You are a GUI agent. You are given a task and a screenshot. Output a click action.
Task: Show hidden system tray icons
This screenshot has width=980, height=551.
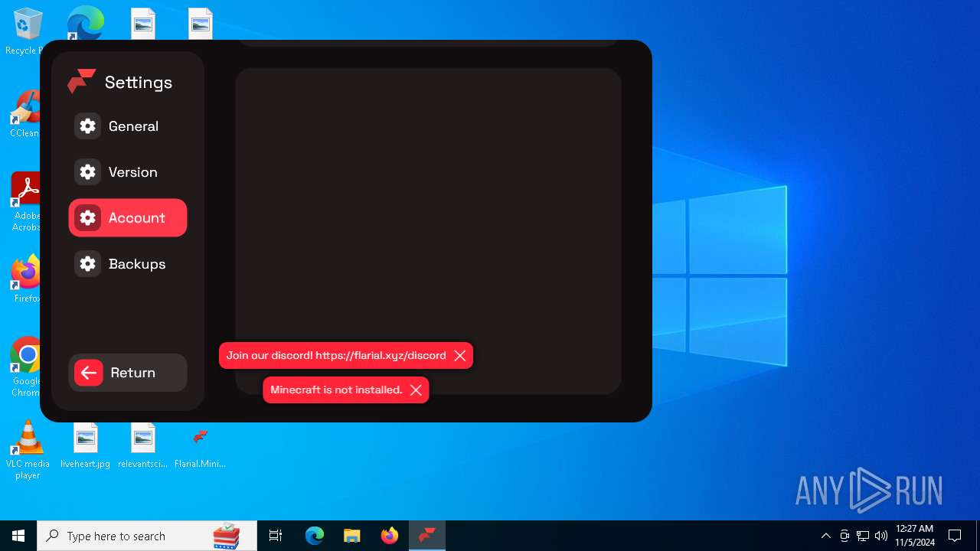pos(825,536)
